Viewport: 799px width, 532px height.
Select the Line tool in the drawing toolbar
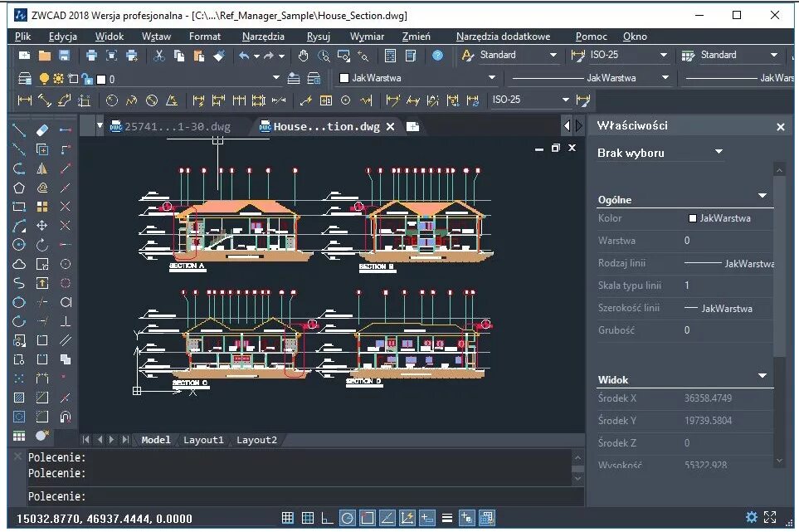point(17,129)
